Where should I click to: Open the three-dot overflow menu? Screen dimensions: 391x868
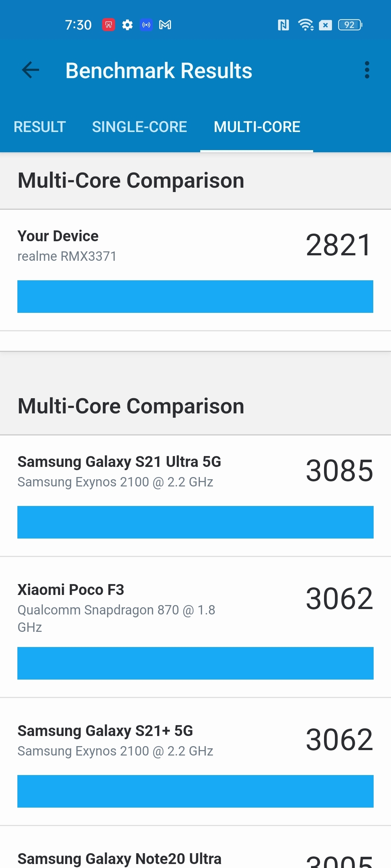click(367, 71)
